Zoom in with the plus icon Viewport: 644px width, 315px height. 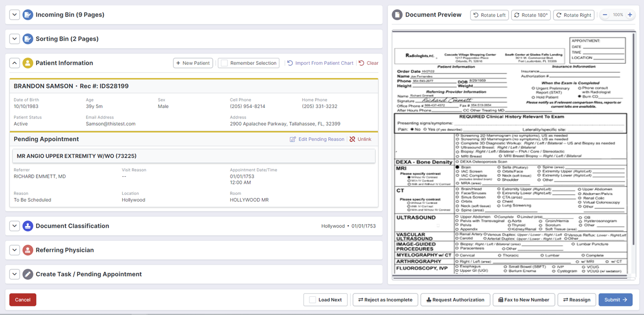click(630, 15)
